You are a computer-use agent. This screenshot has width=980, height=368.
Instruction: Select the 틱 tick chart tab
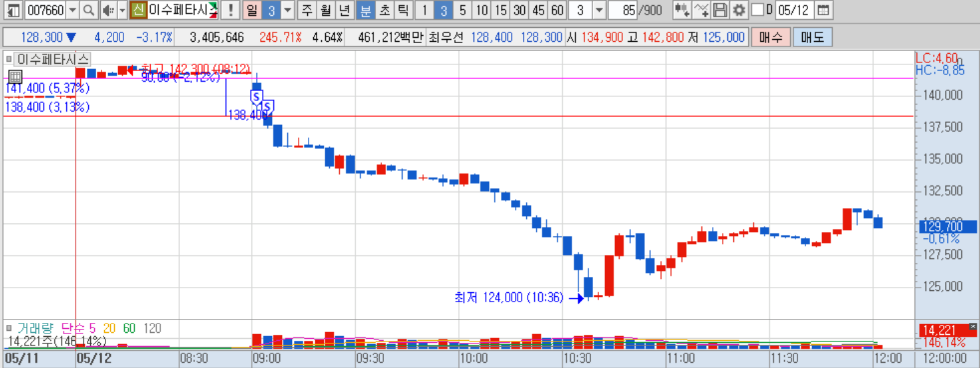tap(403, 10)
